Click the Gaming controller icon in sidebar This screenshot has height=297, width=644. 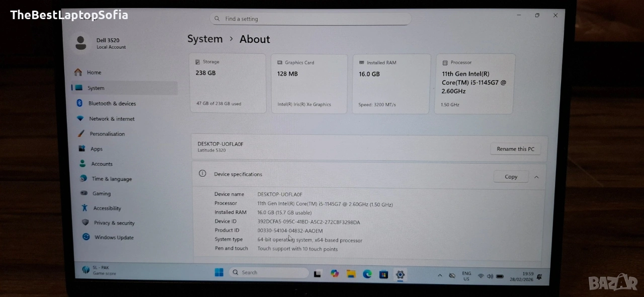pyautogui.click(x=84, y=193)
